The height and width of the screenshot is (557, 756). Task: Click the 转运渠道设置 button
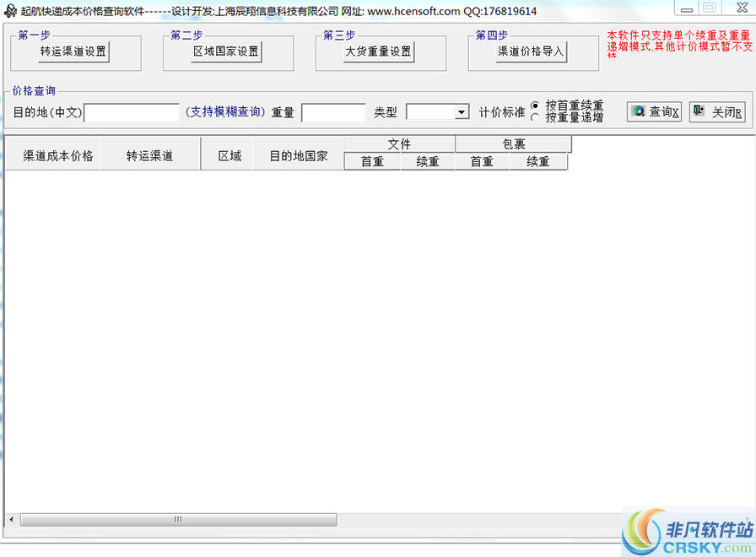click(73, 51)
